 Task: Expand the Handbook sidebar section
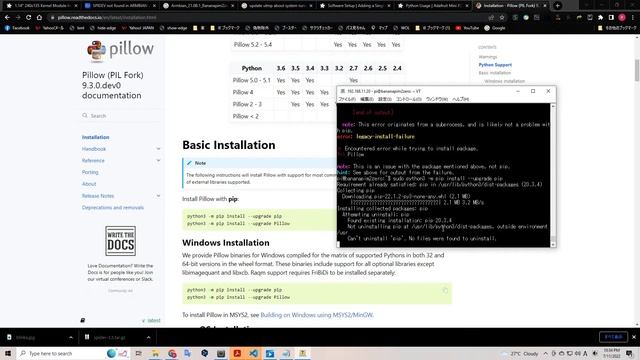158,149
